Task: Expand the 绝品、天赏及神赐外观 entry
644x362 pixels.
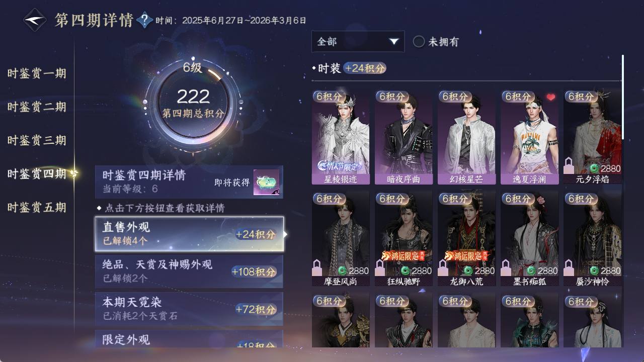Action: pyautogui.click(x=189, y=271)
